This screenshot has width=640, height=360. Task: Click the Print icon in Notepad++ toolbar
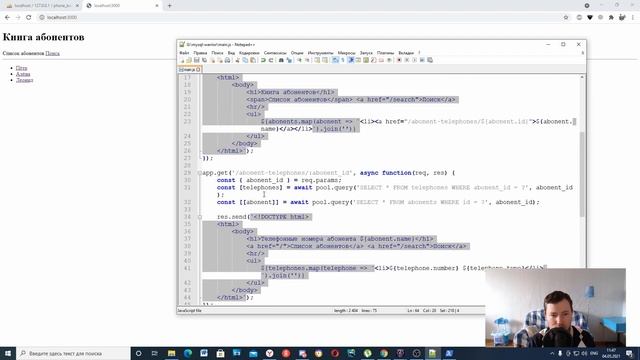[227, 60]
